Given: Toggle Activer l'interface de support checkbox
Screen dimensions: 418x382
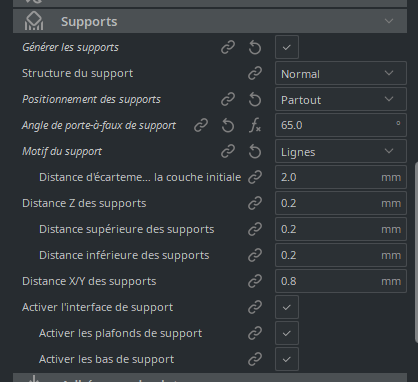Looking at the screenshot, I should (x=287, y=307).
